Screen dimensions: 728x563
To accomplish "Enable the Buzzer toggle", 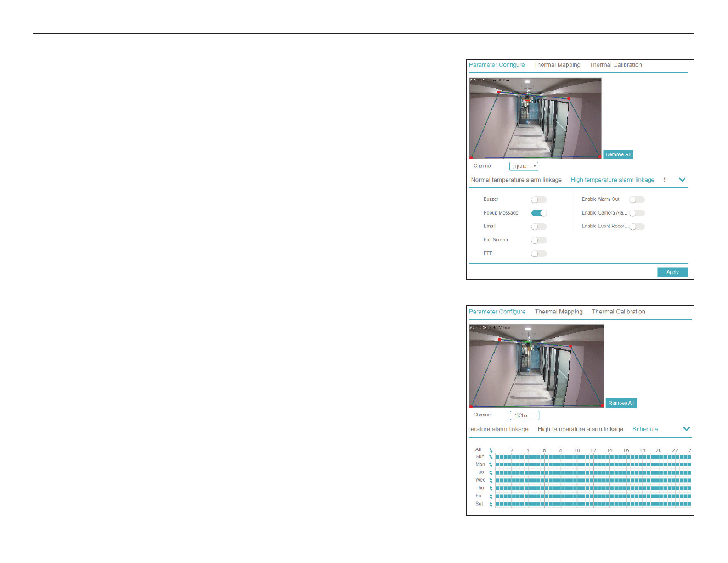I will click(539, 199).
